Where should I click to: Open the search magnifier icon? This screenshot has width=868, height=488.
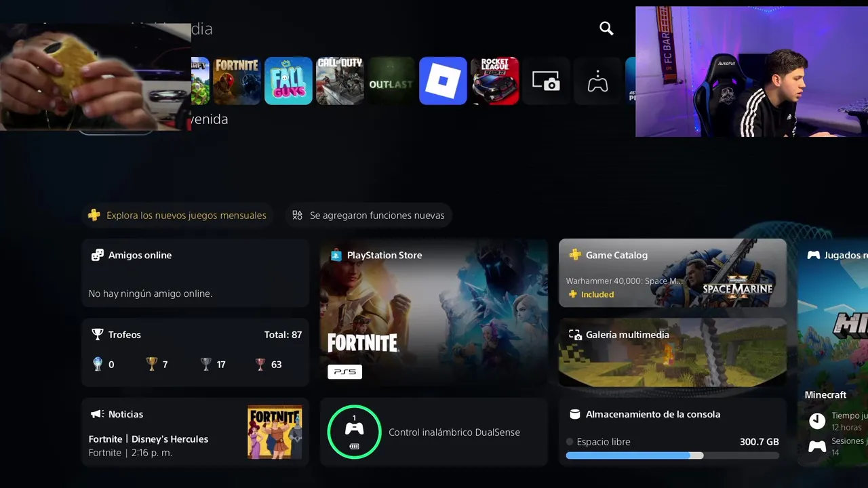[x=606, y=28]
